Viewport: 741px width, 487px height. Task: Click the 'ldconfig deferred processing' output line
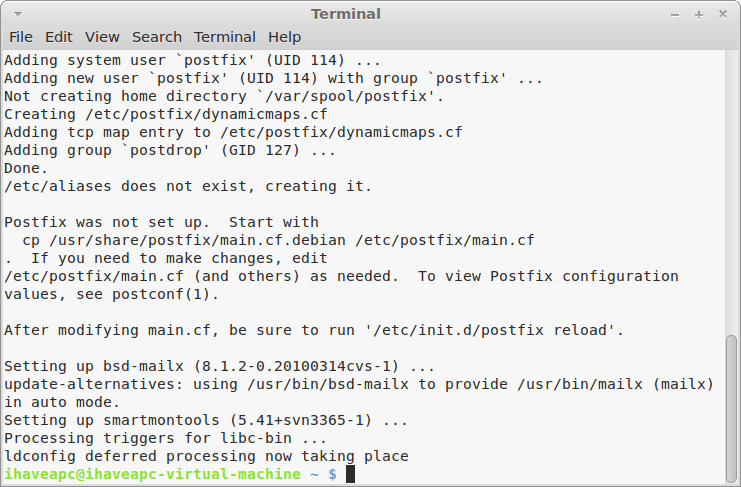coord(207,456)
